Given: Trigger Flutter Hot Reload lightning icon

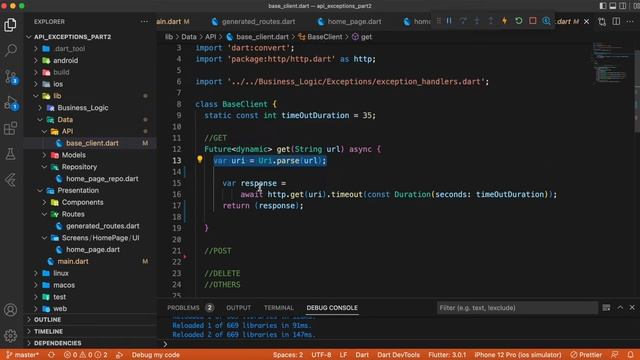Looking at the screenshot, I should tap(504, 21).
